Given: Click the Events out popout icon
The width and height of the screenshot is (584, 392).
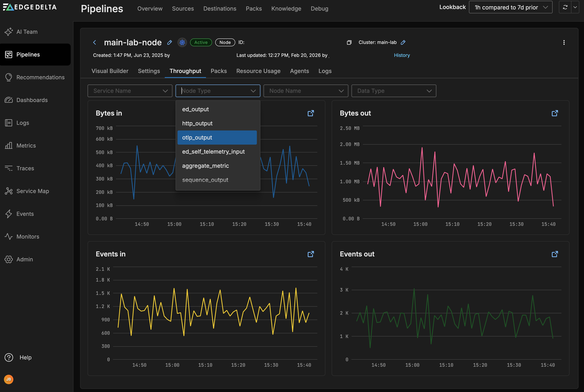Looking at the screenshot, I should (x=555, y=254).
